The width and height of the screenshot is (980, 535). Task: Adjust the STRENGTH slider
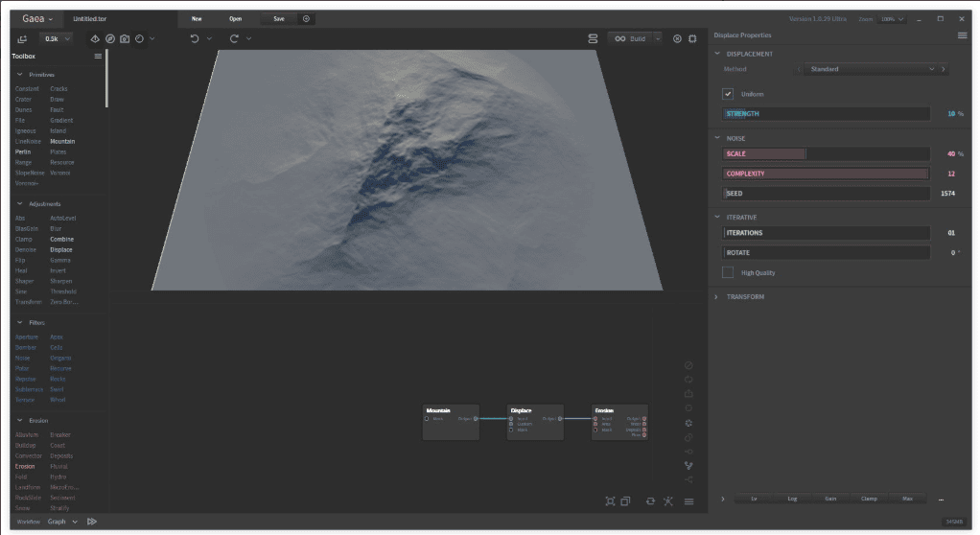827,114
